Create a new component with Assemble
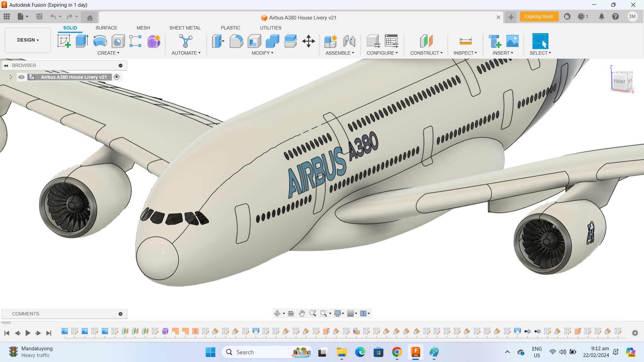Image resolution: width=644 pixels, height=362 pixels. (330, 41)
